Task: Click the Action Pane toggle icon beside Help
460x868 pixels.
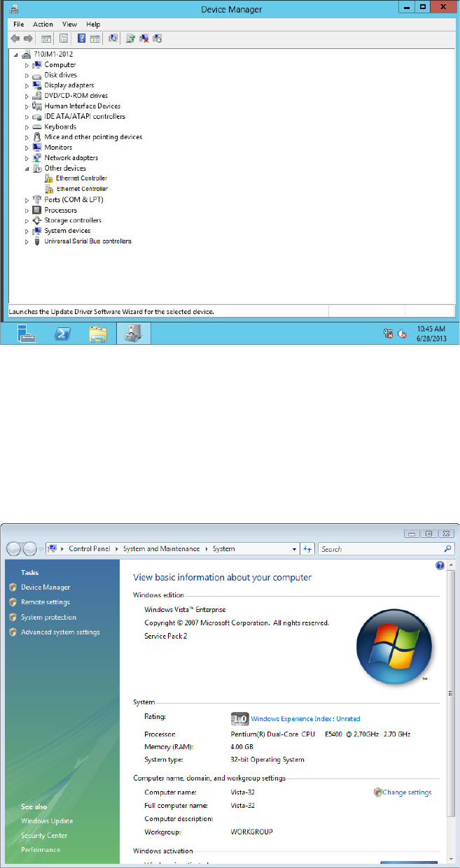Action: [95, 38]
